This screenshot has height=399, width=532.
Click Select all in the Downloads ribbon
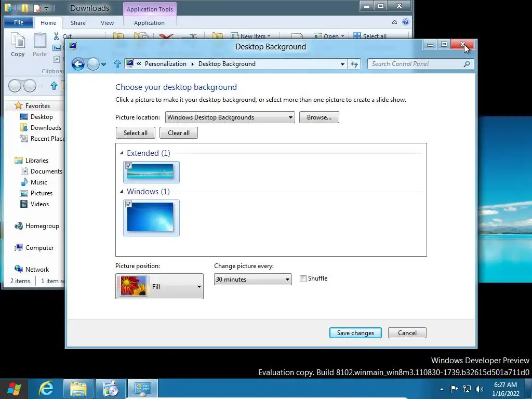coord(370,36)
